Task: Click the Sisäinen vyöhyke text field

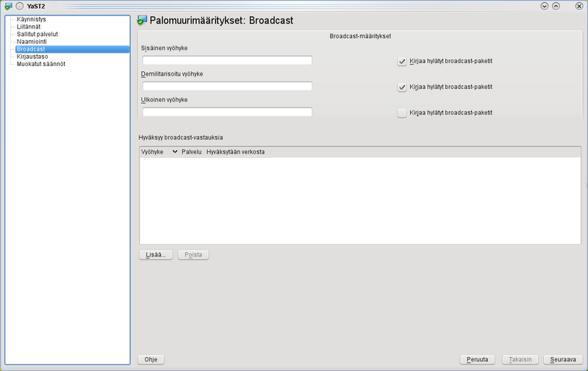Action: click(227, 61)
